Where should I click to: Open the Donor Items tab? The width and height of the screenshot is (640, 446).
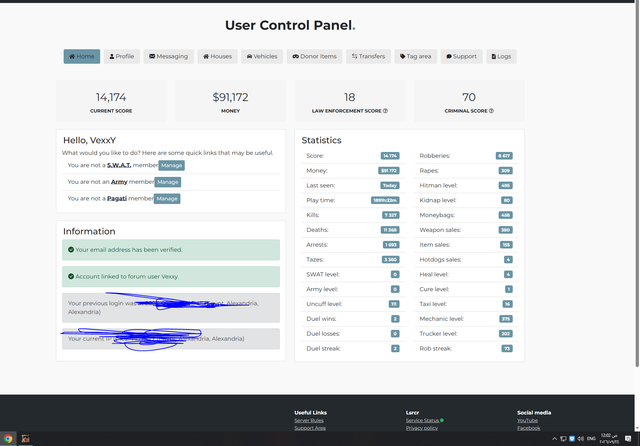(314, 56)
